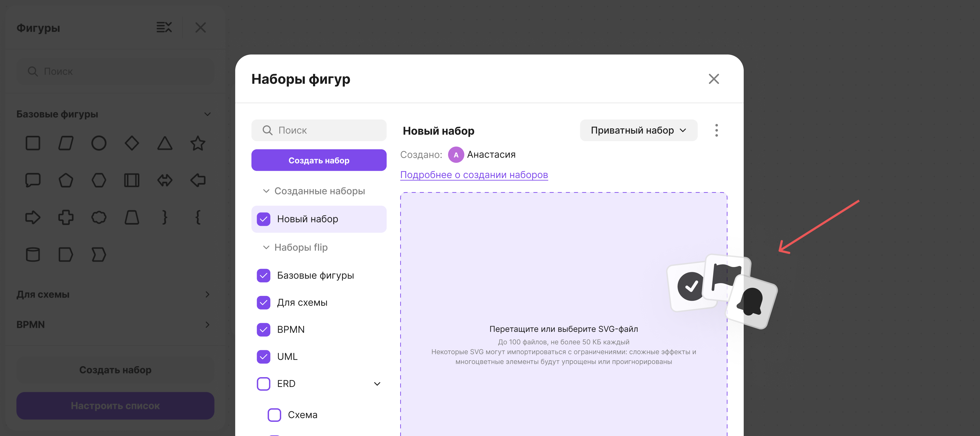
Task: Select the hexagon shape
Action: click(99, 180)
